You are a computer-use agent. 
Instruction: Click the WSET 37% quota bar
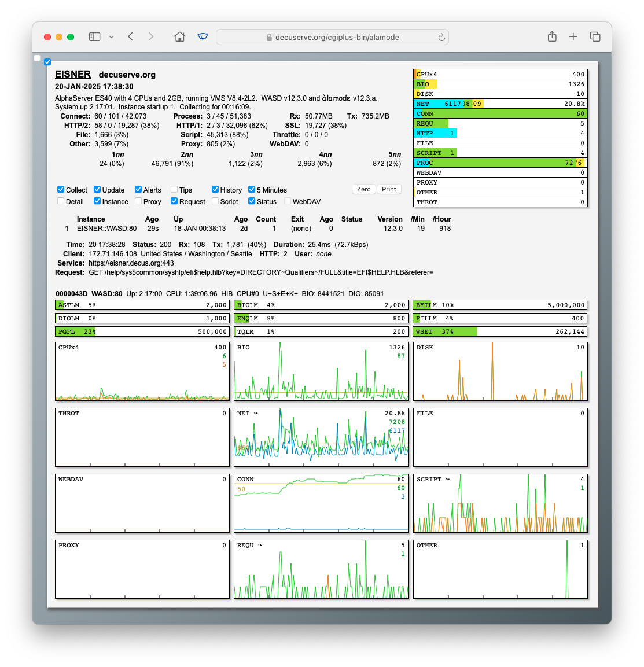pos(501,331)
